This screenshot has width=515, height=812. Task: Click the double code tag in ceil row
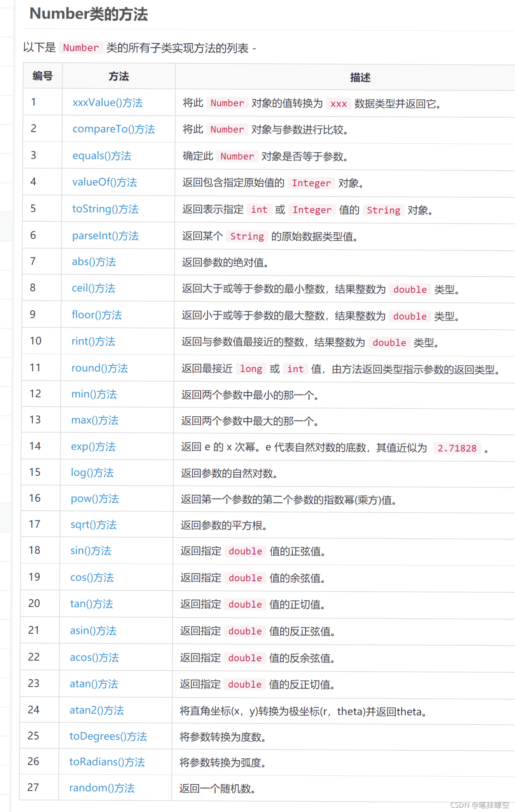click(x=410, y=289)
